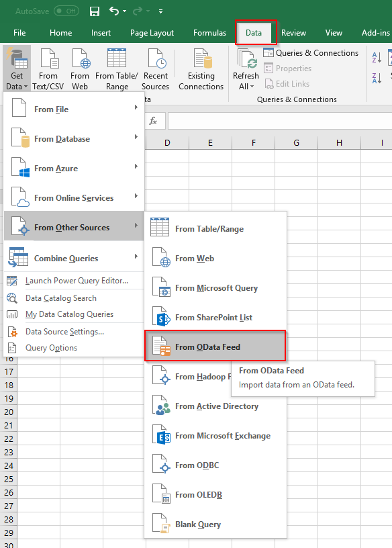
Task: Switch to the Page Layout tab
Action: coord(152,33)
